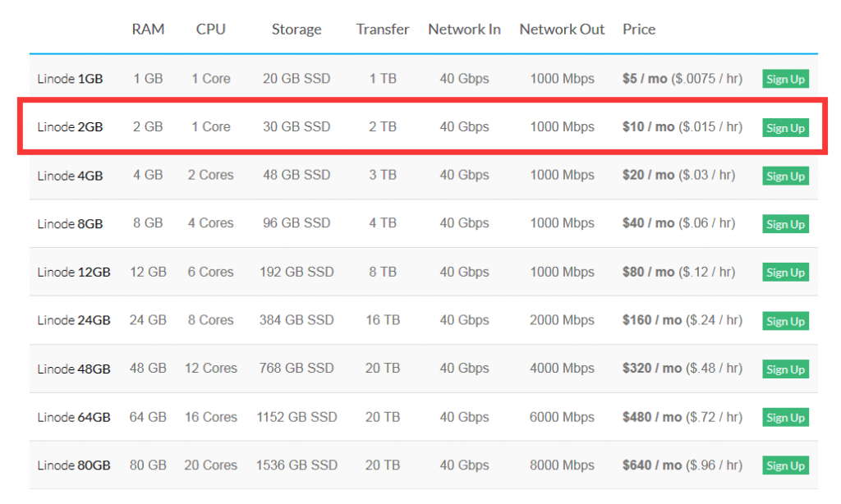Select the Linode 80GB plan name

tap(73, 465)
